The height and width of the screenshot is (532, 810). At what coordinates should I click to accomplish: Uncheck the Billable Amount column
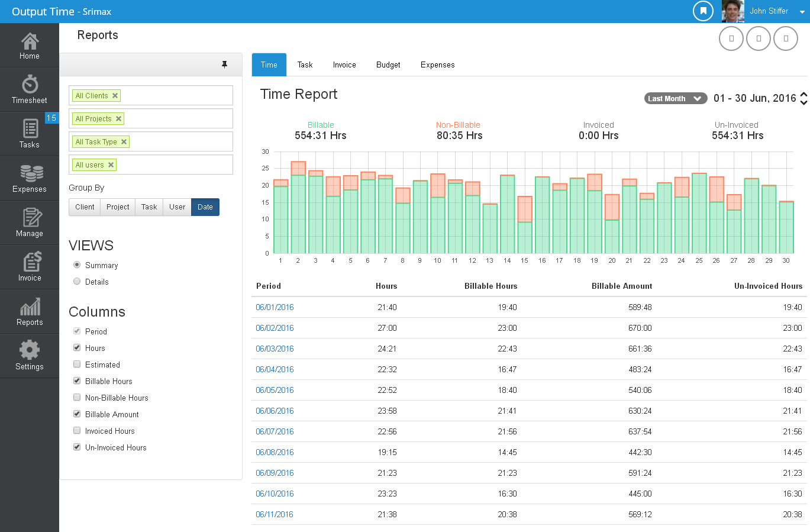click(x=77, y=414)
